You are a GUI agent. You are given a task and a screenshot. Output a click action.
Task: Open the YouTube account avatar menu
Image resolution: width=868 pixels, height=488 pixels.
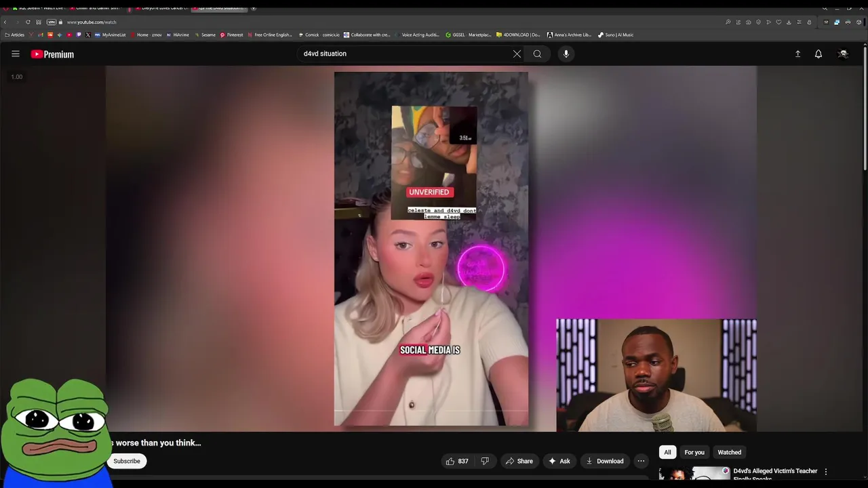click(x=844, y=54)
